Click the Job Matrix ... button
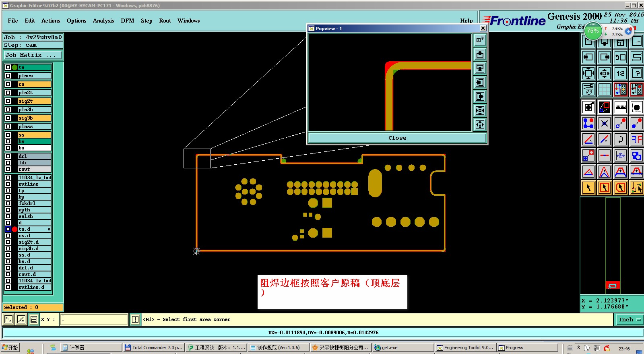The height and width of the screenshot is (354, 644). [33, 55]
